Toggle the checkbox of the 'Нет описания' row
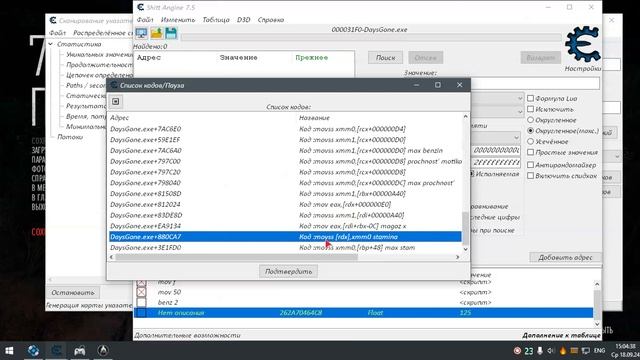 (x=141, y=313)
